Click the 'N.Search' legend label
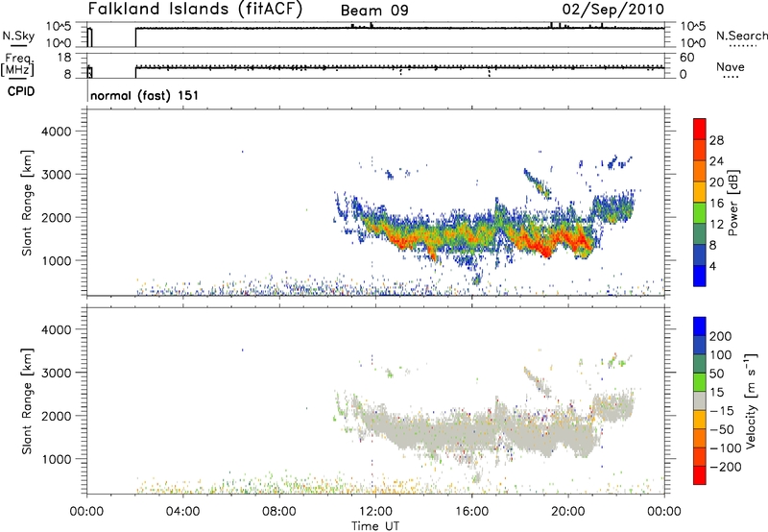This screenshot has width=768, height=532. (x=742, y=36)
